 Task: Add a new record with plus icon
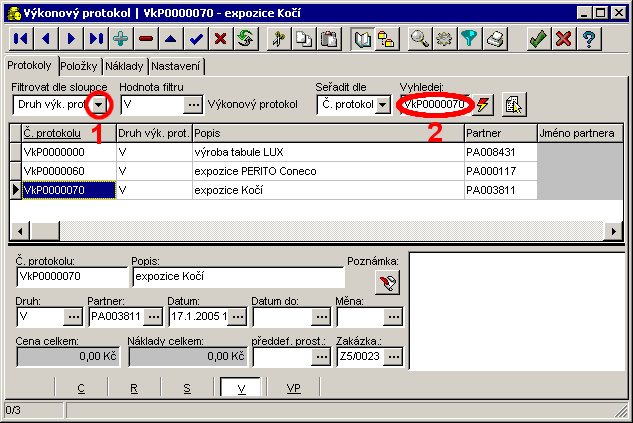[121, 39]
